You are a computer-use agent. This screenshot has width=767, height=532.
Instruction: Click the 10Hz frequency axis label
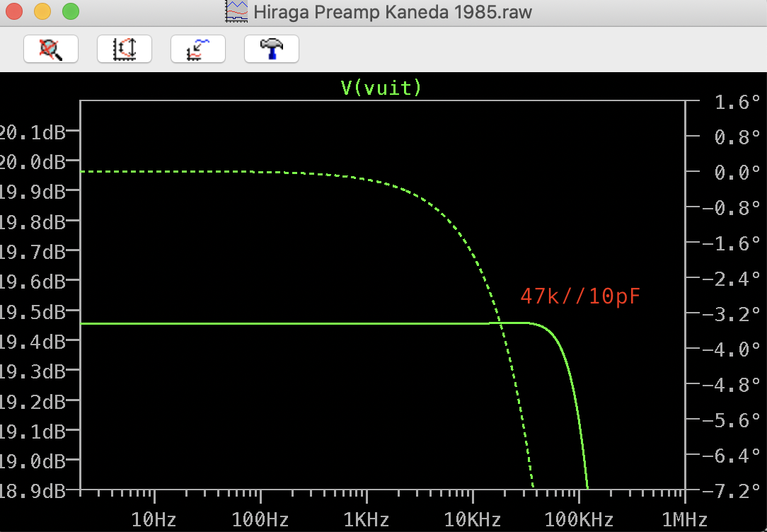point(154,519)
